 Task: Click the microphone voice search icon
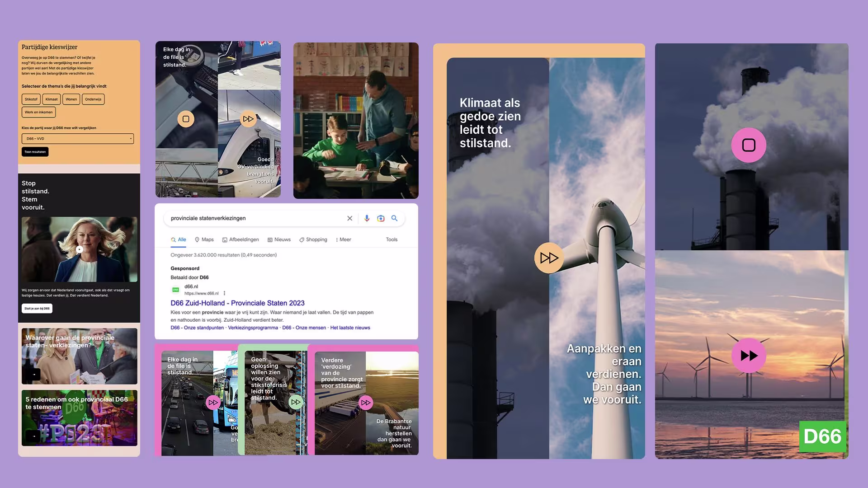[x=367, y=218]
